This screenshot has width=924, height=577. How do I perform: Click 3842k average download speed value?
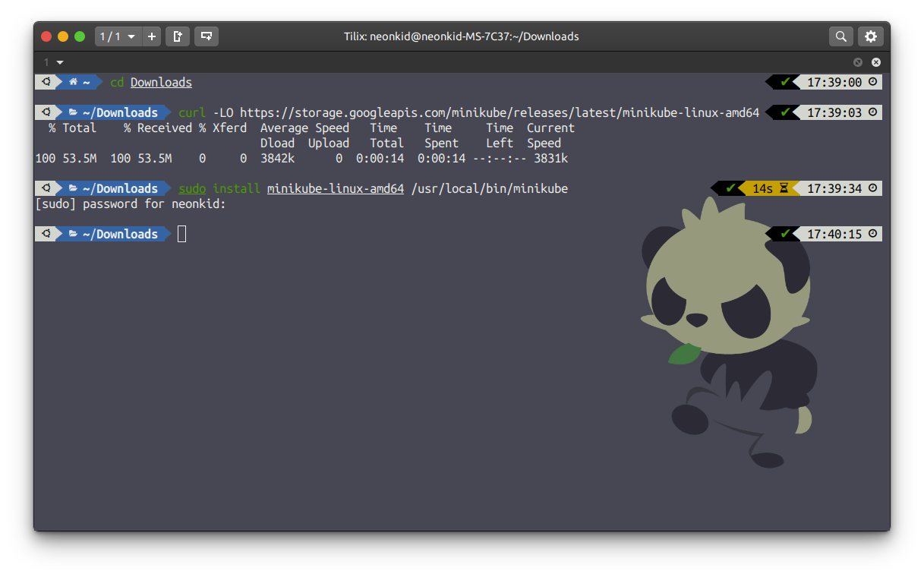coord(277,158)
